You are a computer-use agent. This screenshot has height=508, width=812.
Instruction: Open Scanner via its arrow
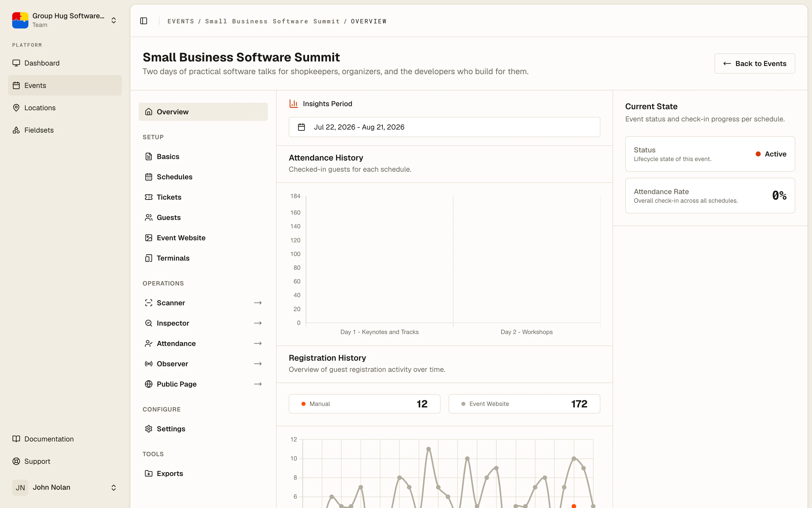(258, 303)
